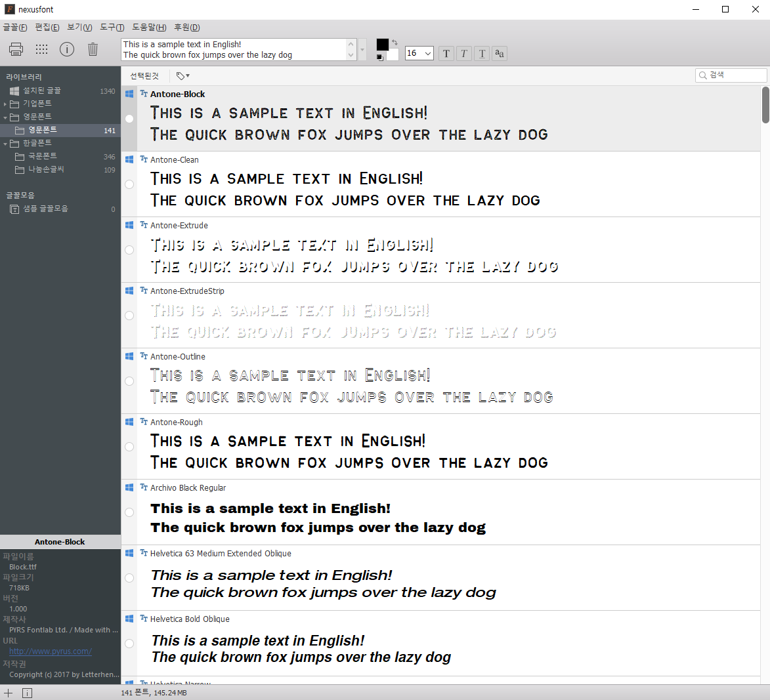Image resolution: width=770 pixels, height=700 pixels.
Task: Collapse the top-level 영문폰트 folder arrow
Action: coord(5,117)
